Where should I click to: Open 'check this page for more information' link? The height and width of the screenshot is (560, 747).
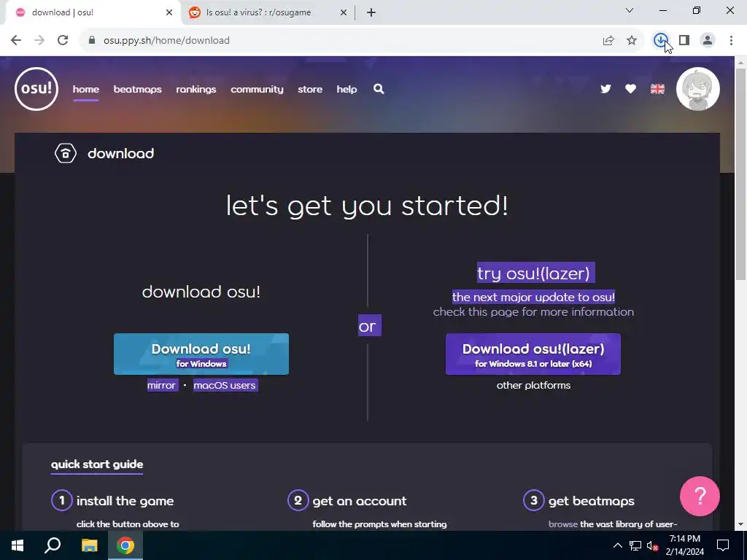[x=533, y=312]
